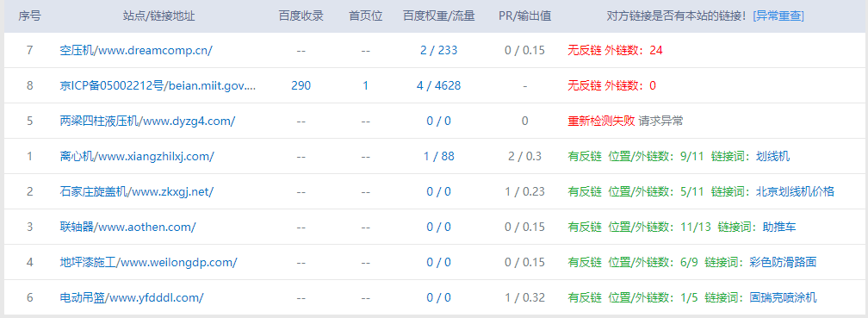Screen dimensions: 868x318
Task: Open 联轴器/www.aothen.com/ link
Action: [x=127, y=228]
